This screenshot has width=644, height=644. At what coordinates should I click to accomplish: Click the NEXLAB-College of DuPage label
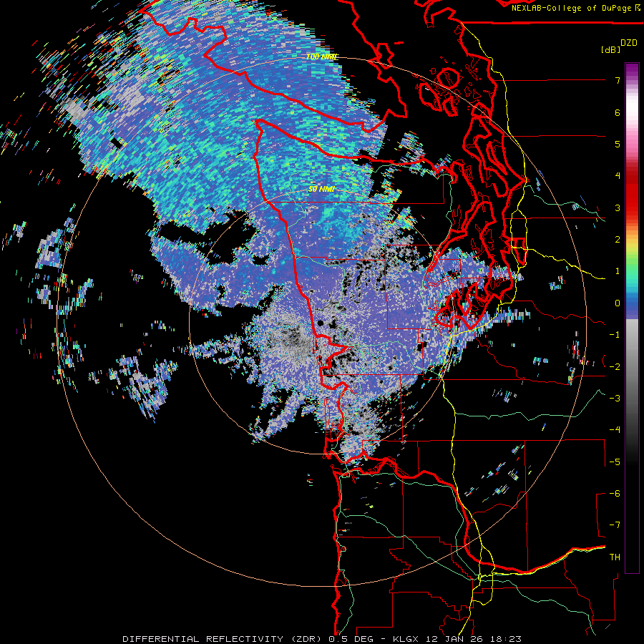[x=571, y=8]
